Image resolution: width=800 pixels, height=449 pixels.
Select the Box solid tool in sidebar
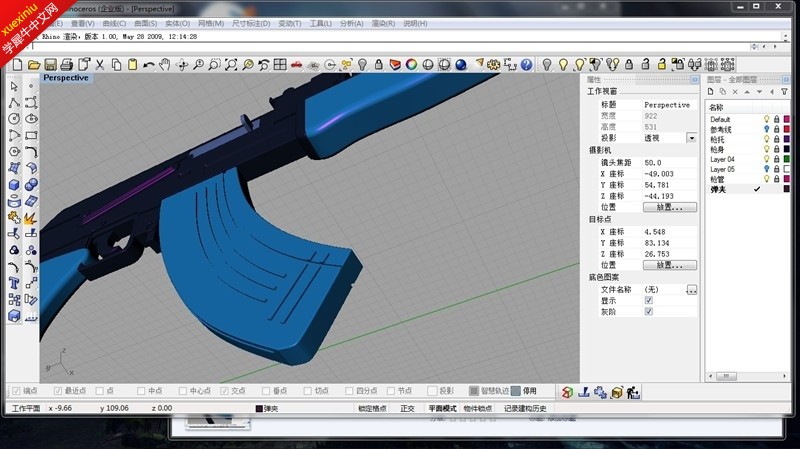point(14,185)
